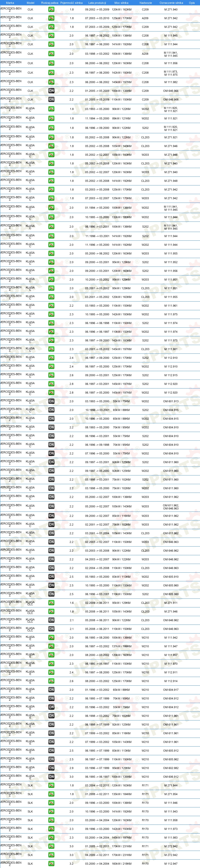Image resolution: width=200 pixels, height=868 pixels.
Task: Select engine code 'OM 605.910'
Action: [x=171, y=576]
